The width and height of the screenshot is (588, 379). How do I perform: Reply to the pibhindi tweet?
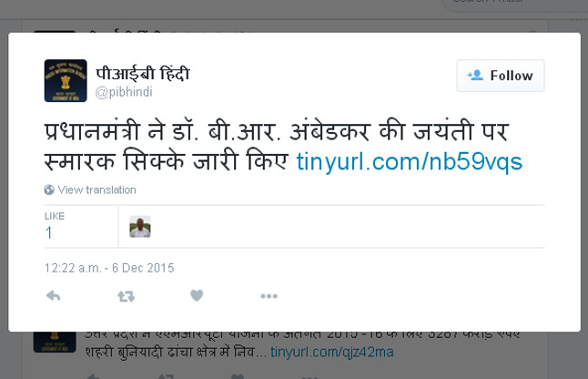tap(54, 296)
